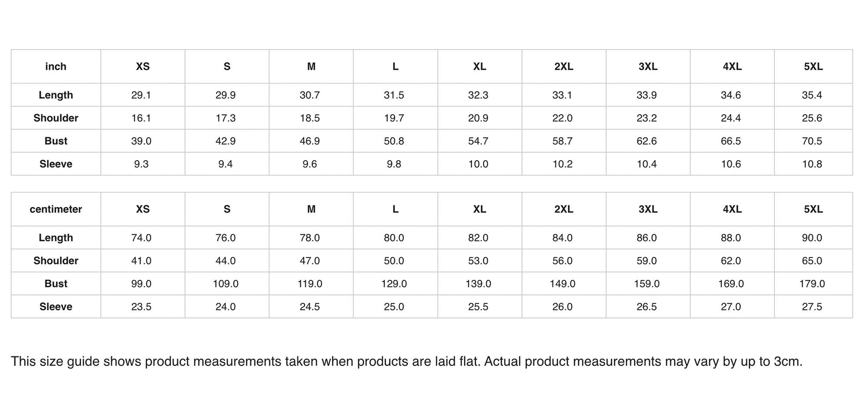Viewport: 868px width, 418px height.
Task: Click the 22.0 shoulder value for 2XL
Action: [562, 118]
